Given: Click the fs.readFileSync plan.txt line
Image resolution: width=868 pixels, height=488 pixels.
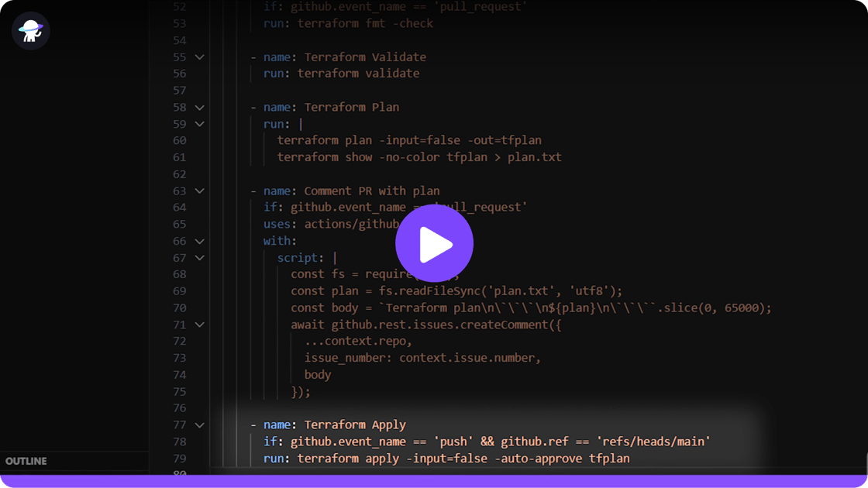Looking at the screenshot, I should (x=456, y=291).
